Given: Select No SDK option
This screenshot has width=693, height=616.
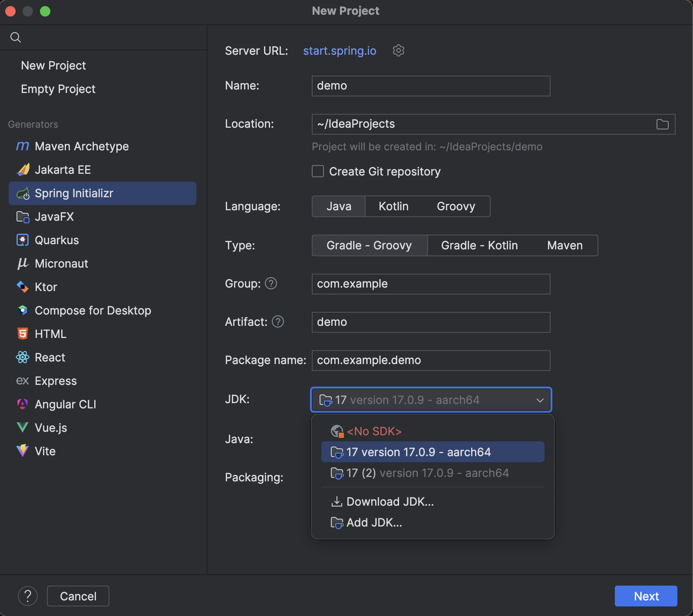Looking at the screenshot, I should tap(432, 431).
